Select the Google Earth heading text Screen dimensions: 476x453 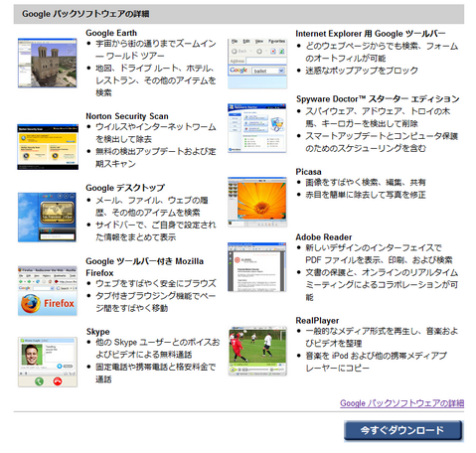tap(111, 33)
